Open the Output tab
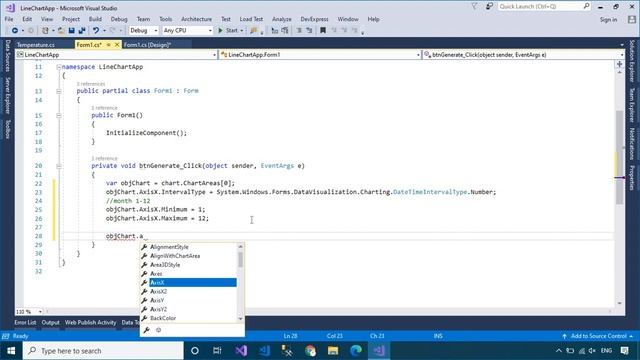 (51, 322)
